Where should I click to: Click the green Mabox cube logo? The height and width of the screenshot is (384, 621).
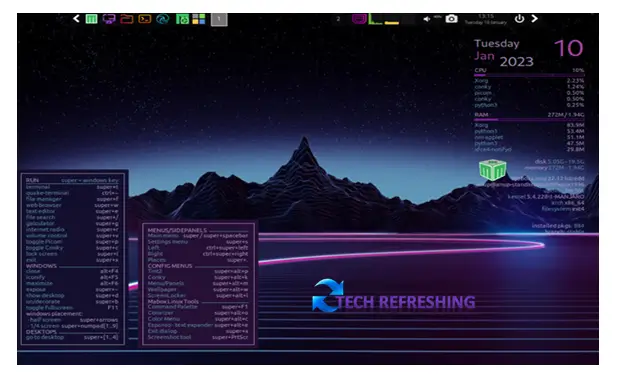pos(492,170)
